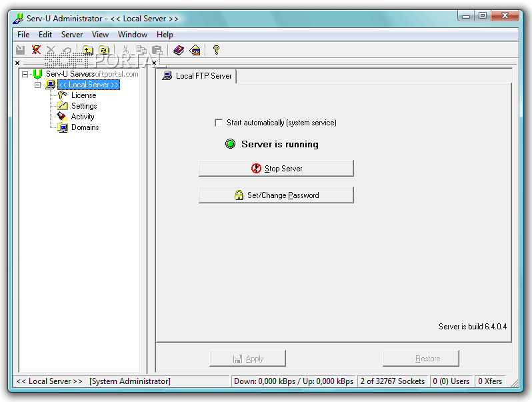Viewport: 532px width, 402px height.
Task: Click the Domains computer icon
Action: click(x=63, y=127)
